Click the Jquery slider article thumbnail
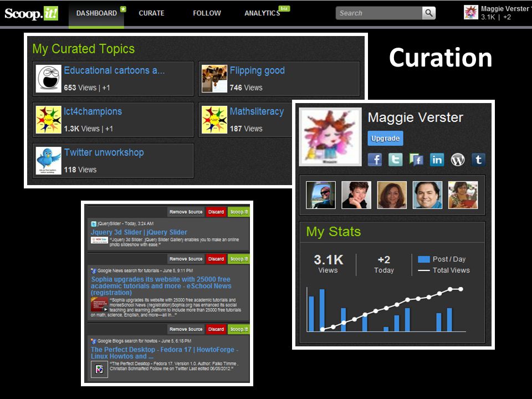The height and width of the screenshot is (399, 532). tap(99, 240)
